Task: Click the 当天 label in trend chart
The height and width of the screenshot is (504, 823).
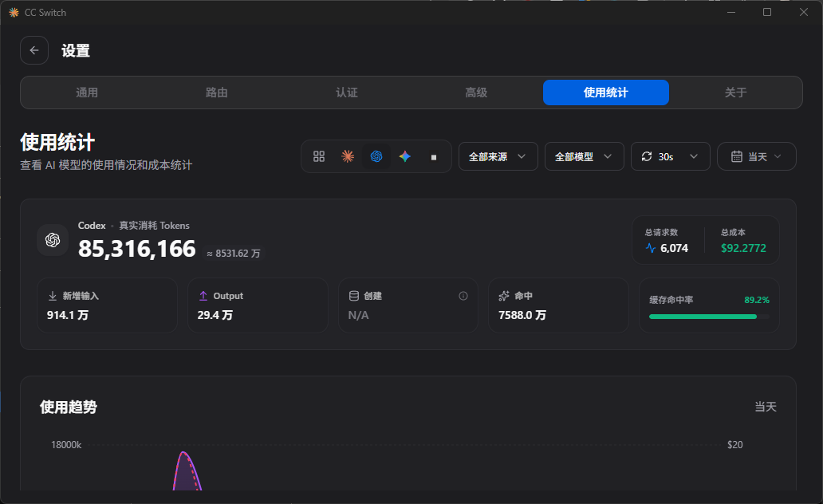Action: point(766,407)
